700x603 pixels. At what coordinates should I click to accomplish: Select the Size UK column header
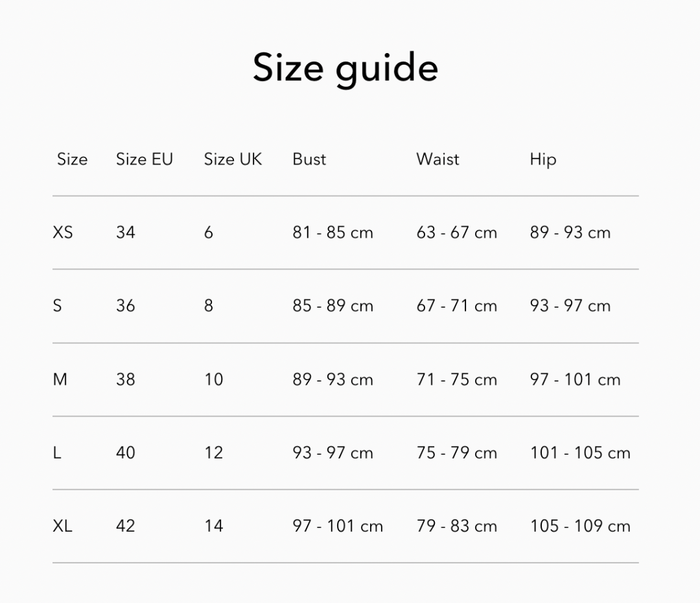(x=233, y=159)
